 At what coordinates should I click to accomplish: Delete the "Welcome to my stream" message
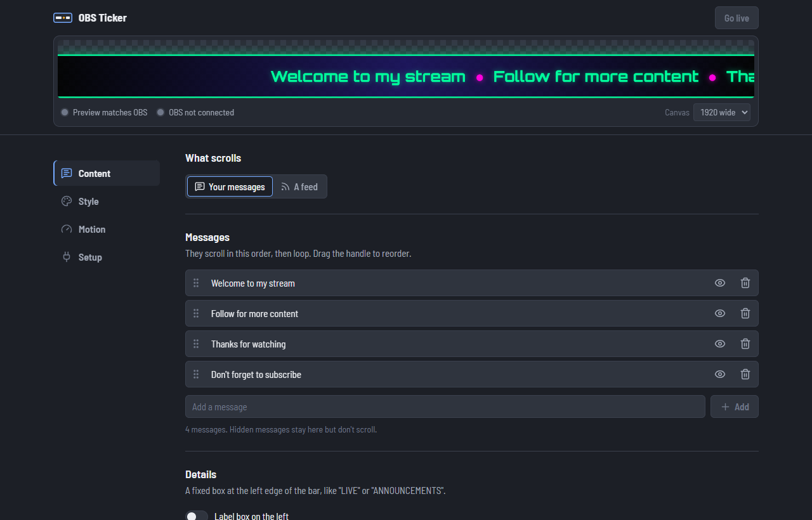[745, 283]
